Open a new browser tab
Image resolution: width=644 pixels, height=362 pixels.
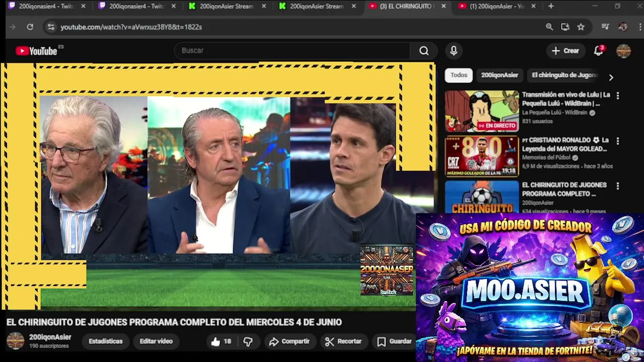point(551,6)
